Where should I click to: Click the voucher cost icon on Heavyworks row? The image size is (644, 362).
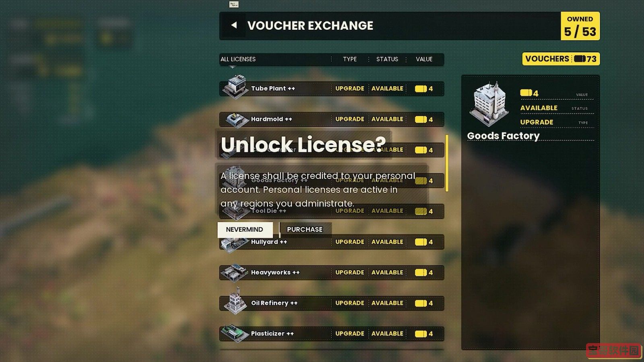(x=421, y=272)
